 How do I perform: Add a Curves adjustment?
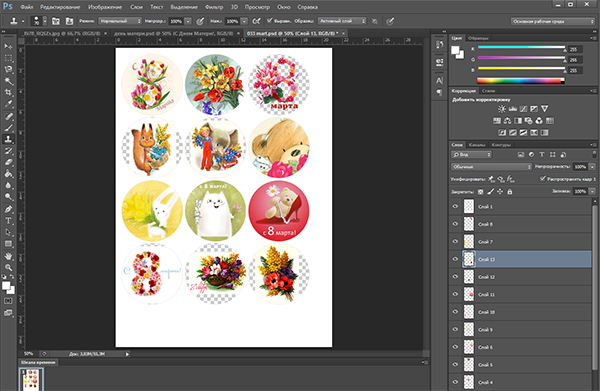pyautogui.click(x=523, y=109)
